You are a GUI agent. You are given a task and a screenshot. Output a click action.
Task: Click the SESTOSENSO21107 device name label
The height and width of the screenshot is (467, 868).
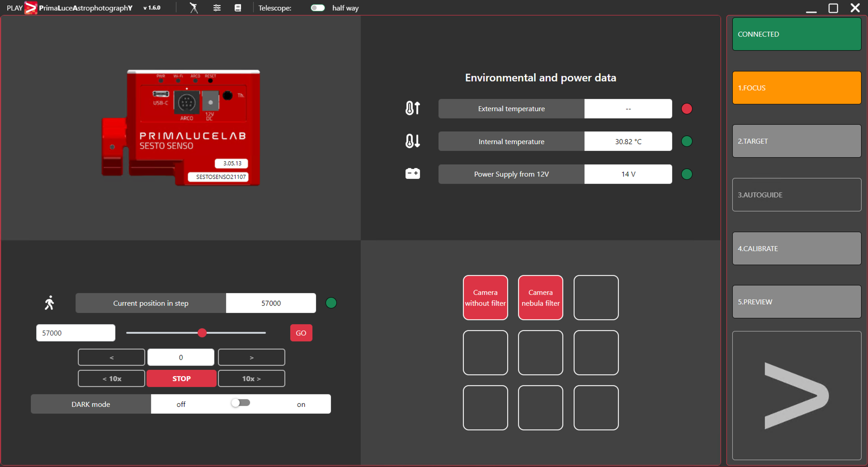[219, 177]
